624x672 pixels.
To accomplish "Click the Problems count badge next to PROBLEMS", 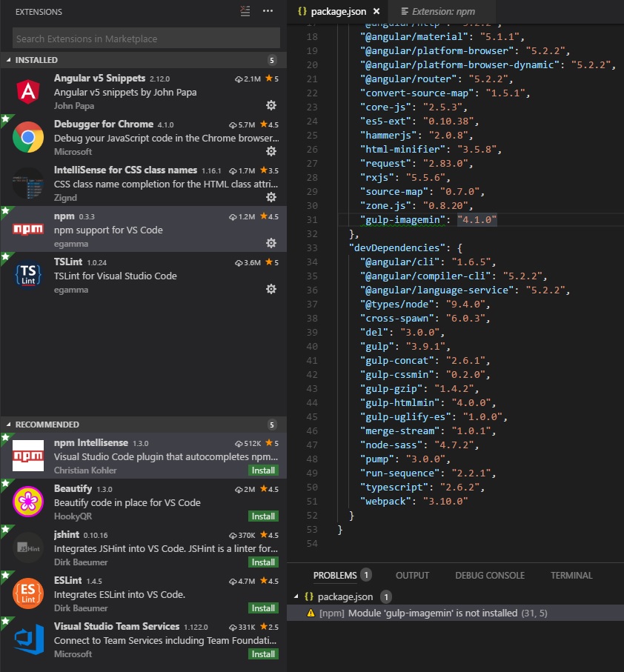I will [366, 575].
